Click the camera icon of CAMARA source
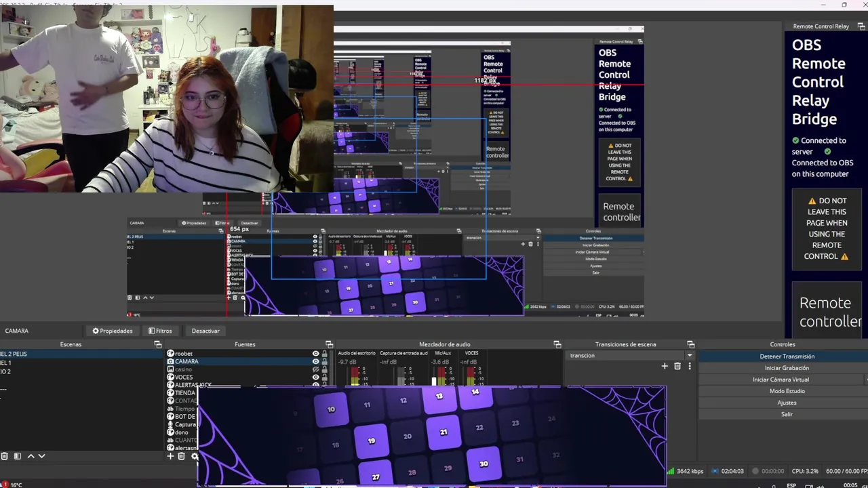The height and width of the screenshot is (488, 868). pyautogui.click(x=170, y=361)
